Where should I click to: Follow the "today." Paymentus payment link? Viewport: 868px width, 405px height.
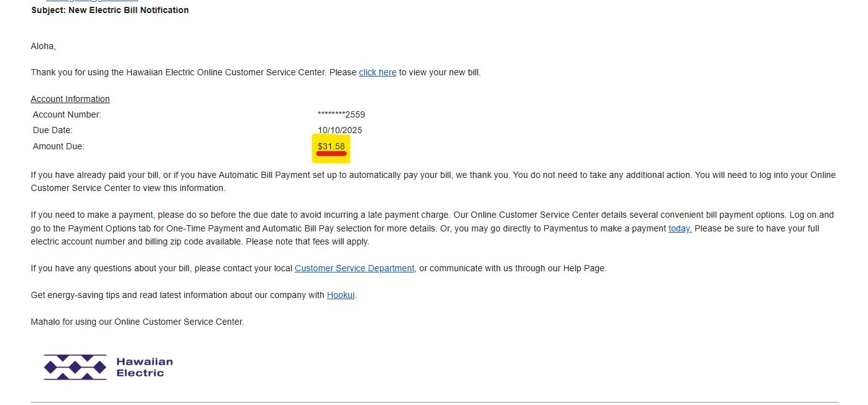pyautogui.click(x=680, y=228)
